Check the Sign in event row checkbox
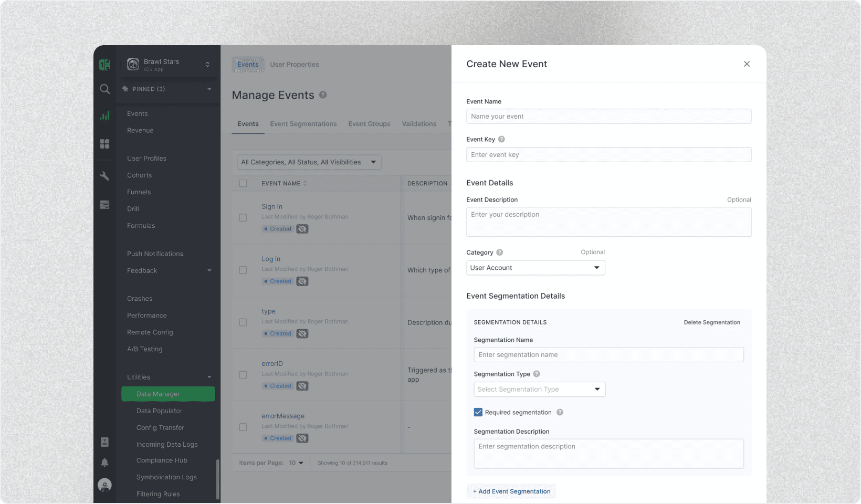The image size is (861, 504). [x=243, y=218]
